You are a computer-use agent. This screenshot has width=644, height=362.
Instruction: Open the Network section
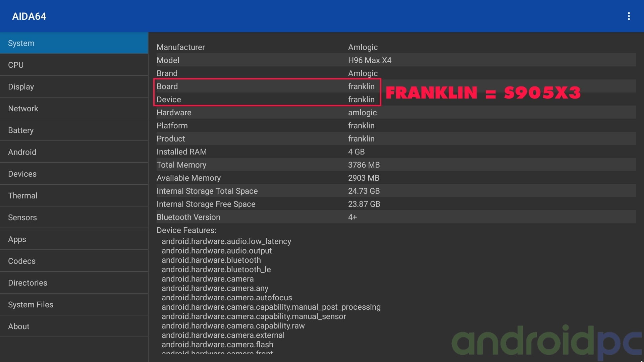click(x=74, y=109)
